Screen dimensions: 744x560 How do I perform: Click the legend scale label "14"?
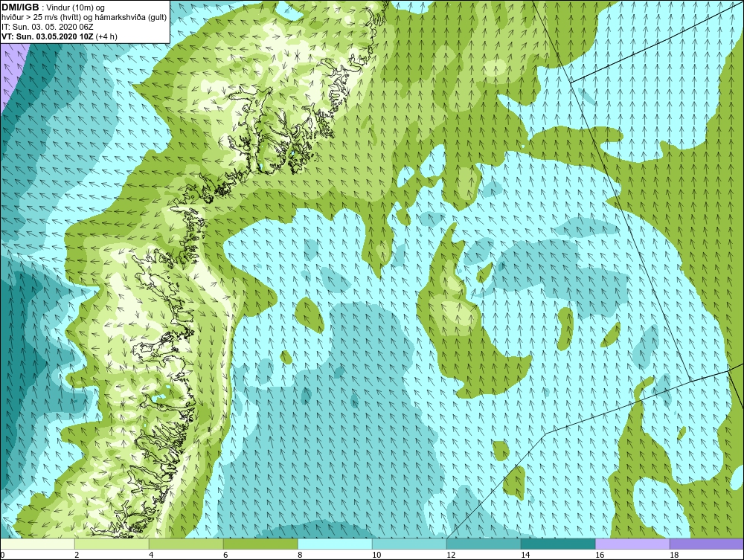pos(525,555)
